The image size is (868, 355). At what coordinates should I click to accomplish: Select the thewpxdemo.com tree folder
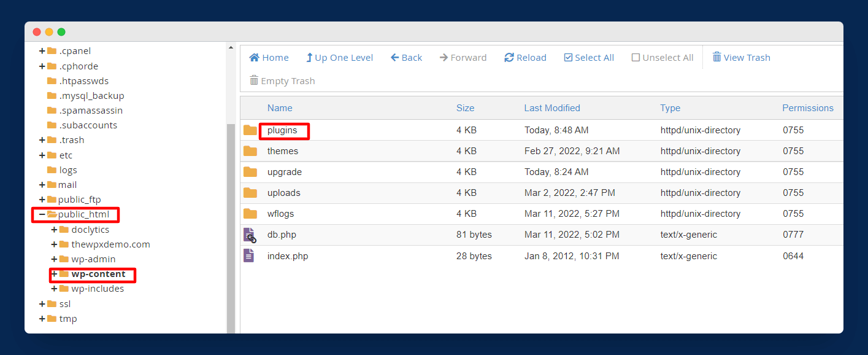tap(110, 244)
